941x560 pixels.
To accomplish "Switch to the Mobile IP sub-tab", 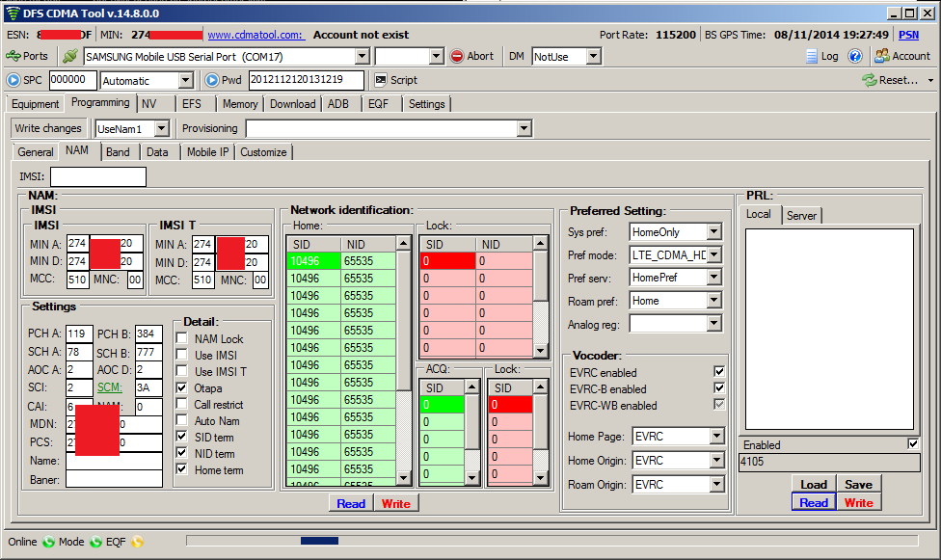I will click(207, 152).
